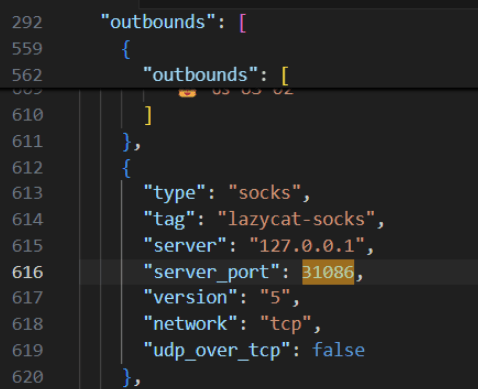Click the "lazycat-socks" string value

point(296,219)
